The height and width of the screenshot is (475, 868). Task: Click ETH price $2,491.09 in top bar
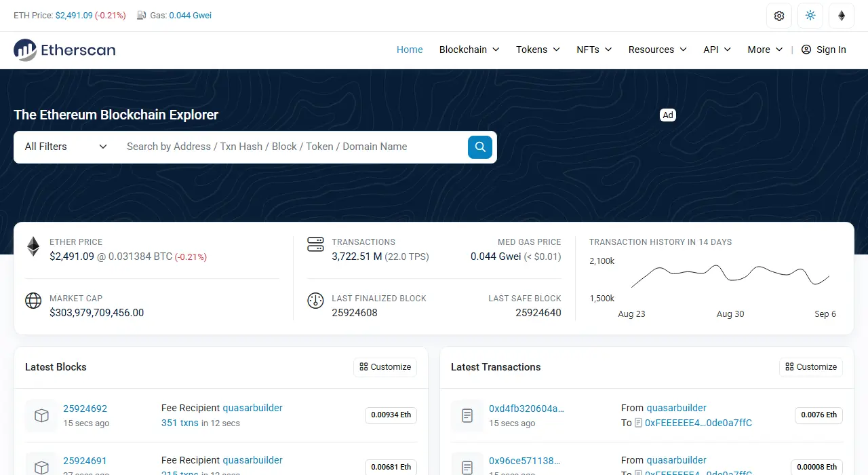(x=74, y=15)
